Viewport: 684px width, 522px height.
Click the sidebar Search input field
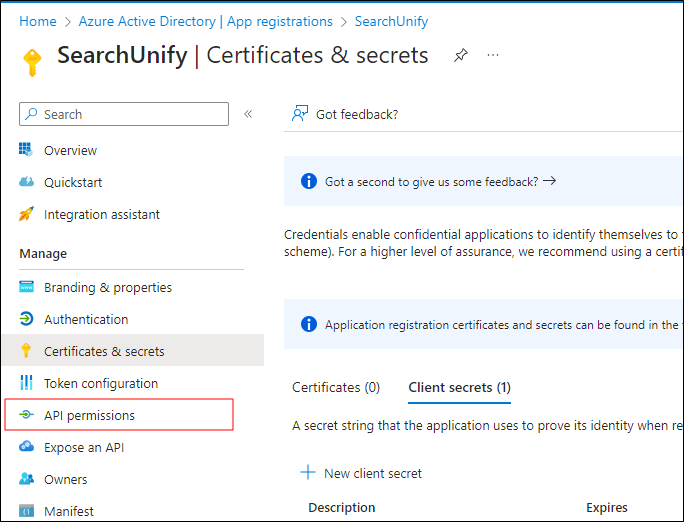[x=130, y=114]
